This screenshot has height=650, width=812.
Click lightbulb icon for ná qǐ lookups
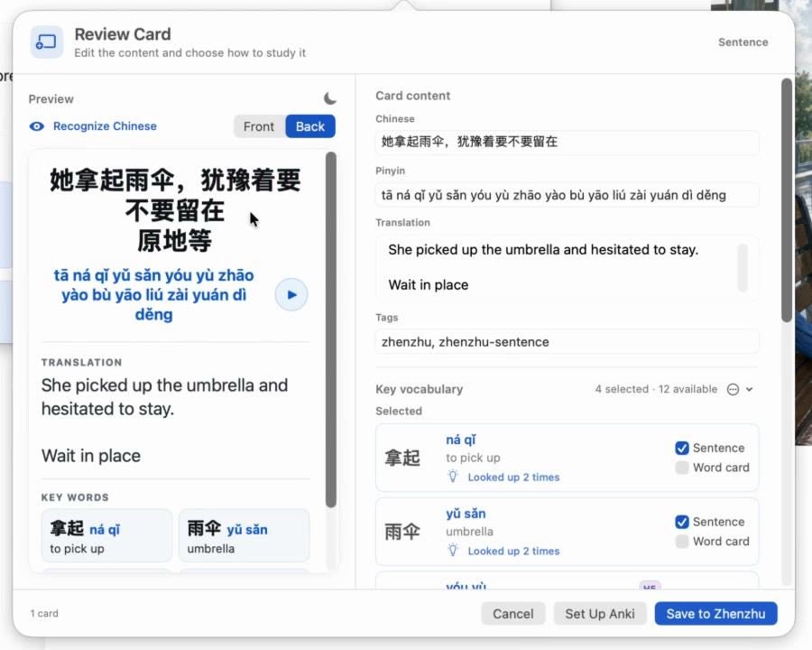pyautogui.click(x=453, y=477)
